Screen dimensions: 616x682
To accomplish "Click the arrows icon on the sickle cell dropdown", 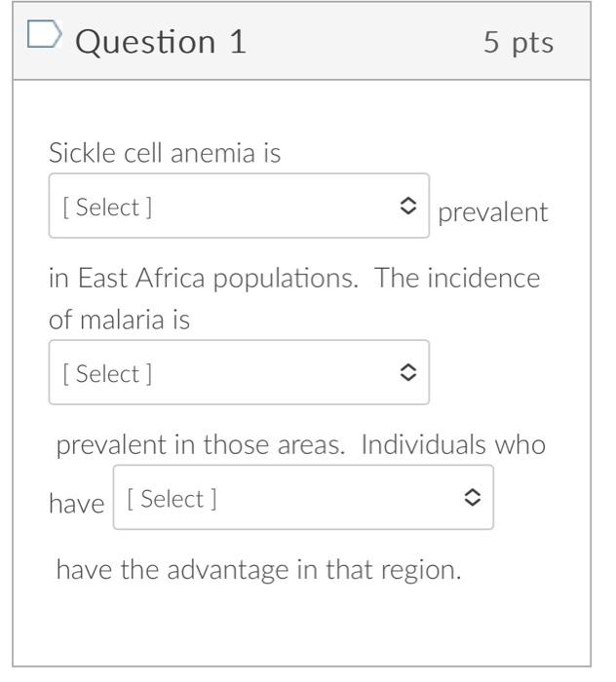I will pyautogui.click(x=407, y=207).
